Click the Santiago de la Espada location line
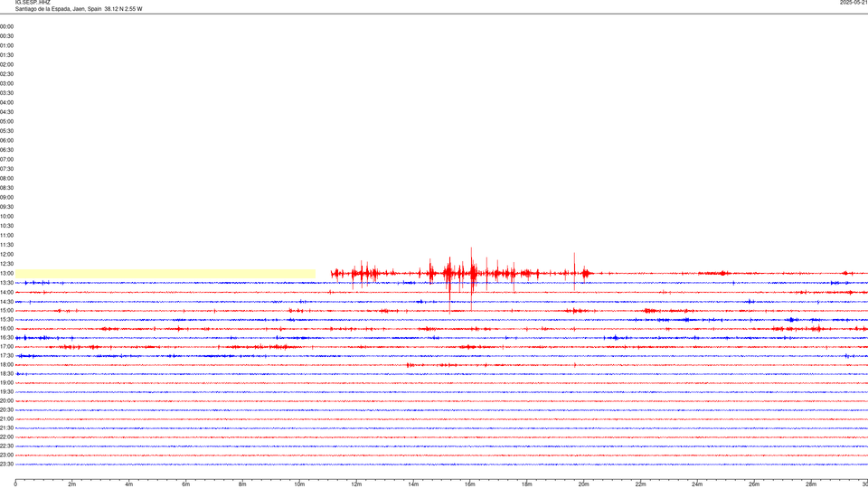The width and height of the screenshot is (868, 488). point(79,9)
